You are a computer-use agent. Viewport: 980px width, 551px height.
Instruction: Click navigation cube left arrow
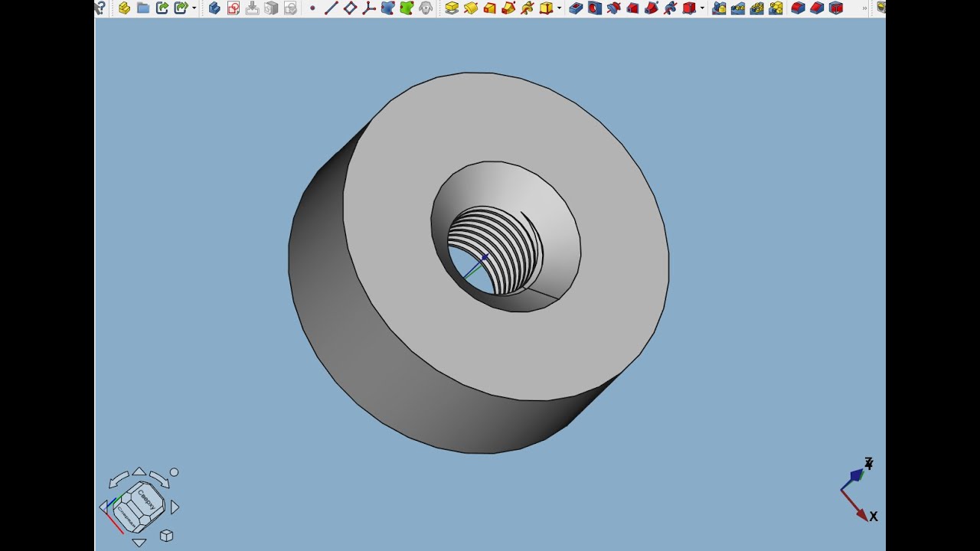pos(103,507)
